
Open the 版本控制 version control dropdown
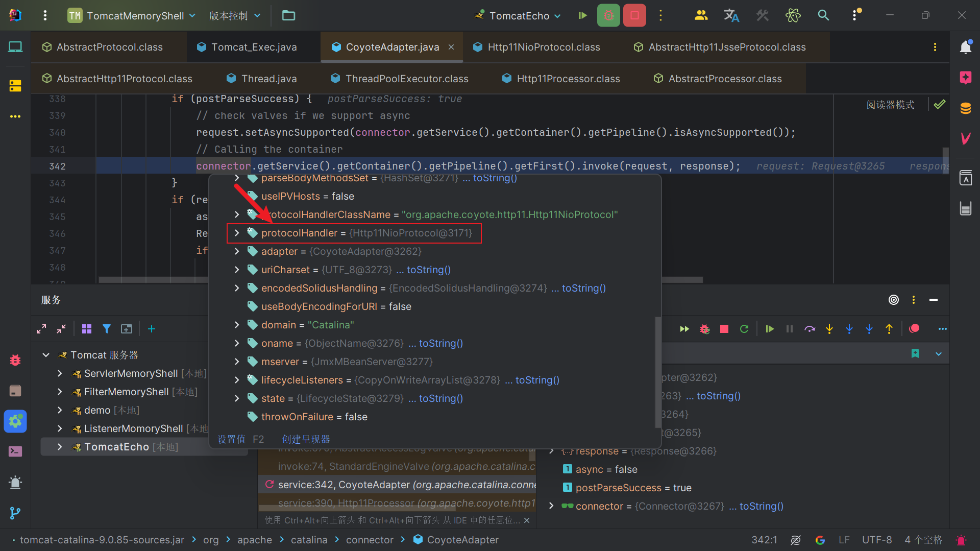[235, 15]
